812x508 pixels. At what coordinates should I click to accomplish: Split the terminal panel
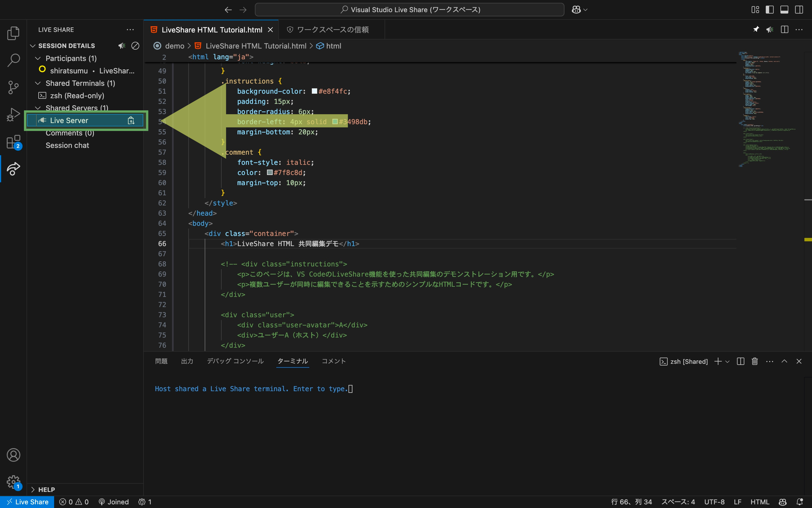741,361
